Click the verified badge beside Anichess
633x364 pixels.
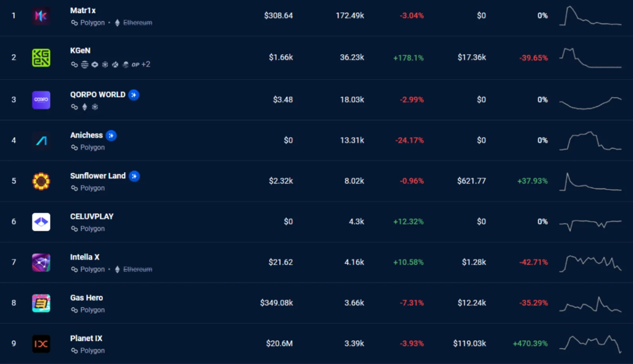pos(111,136)
